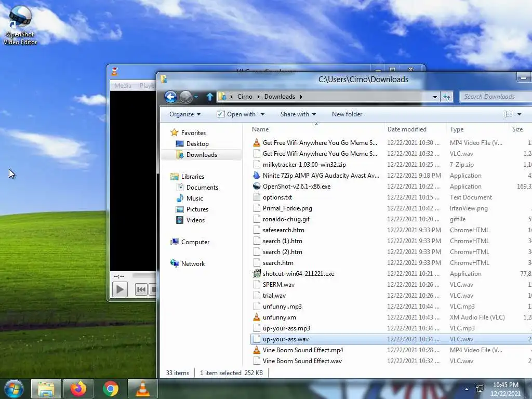
Task: Select safesearch.htm
Action: coord(283,230)
